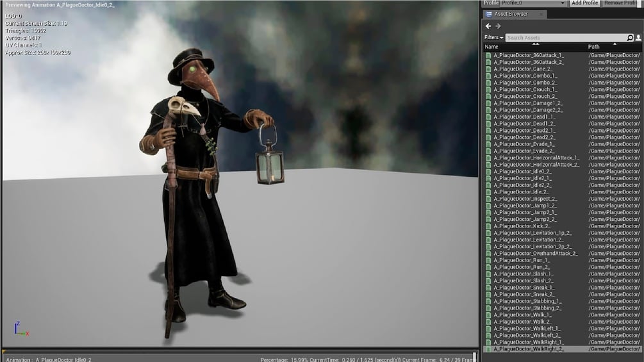This screenshot has width=644, height=362.
Task: Select highlighted A_PlagueDoctor_WalkRight_2_ row
Action: click(x=562, y=349)
